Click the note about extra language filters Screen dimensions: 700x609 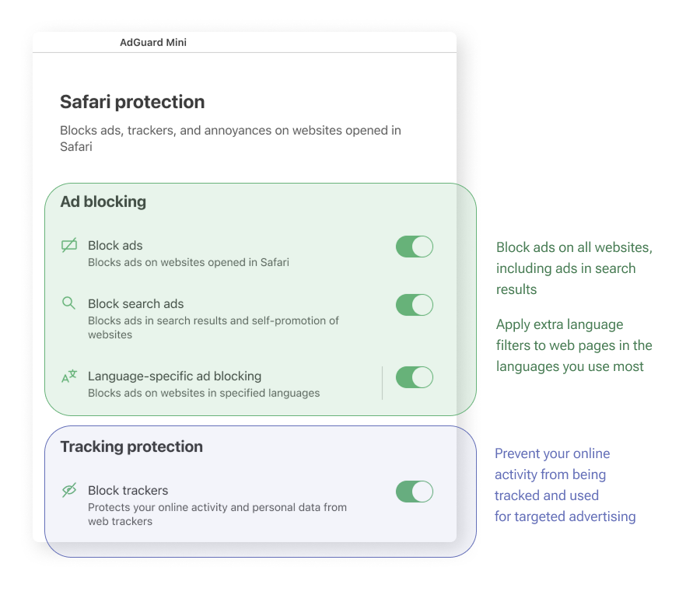point(574,345)
